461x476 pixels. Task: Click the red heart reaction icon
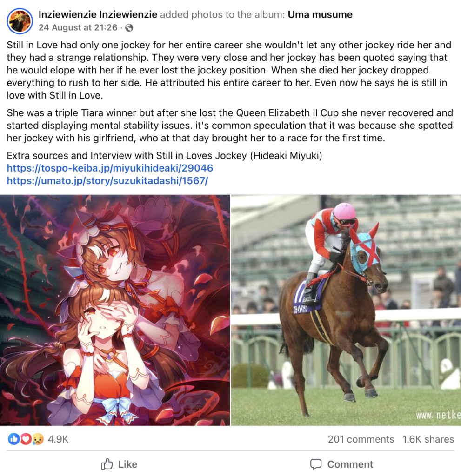26,439
